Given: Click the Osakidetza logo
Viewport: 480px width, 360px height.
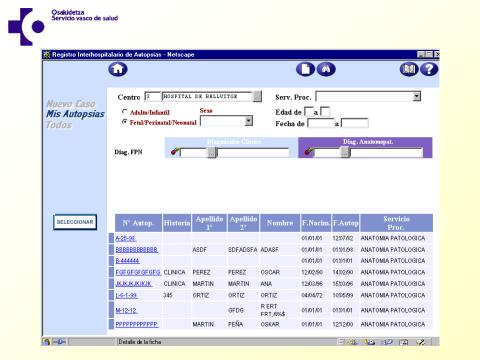Looking at the screenshot, I should [26, 27].
